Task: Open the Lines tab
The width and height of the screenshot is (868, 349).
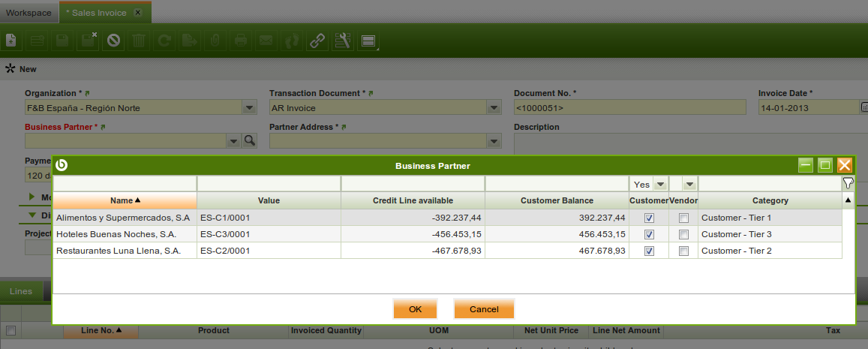Action: 21,291
